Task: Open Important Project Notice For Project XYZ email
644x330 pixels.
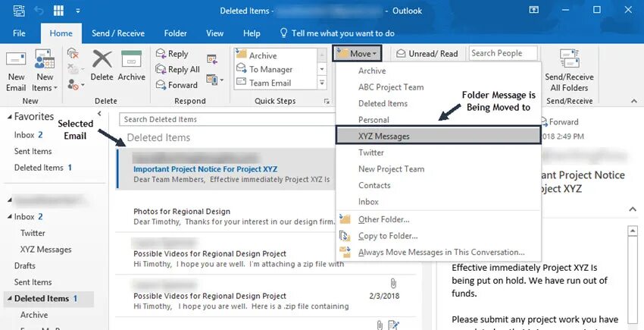Action: click(x=227, y=168)
